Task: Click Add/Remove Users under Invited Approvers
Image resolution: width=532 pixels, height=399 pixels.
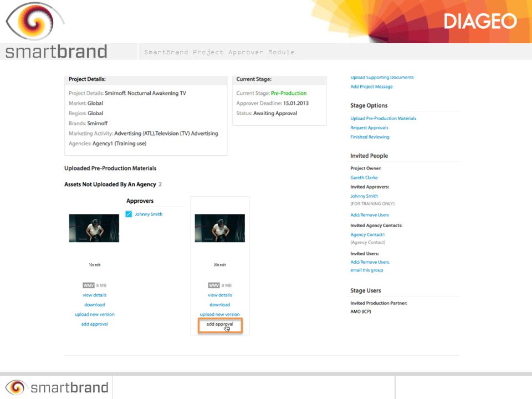Action: tap(370, 215)
